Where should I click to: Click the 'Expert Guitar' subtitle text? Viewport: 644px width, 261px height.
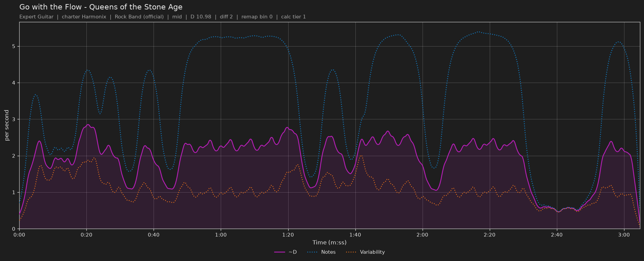point(36,17)
